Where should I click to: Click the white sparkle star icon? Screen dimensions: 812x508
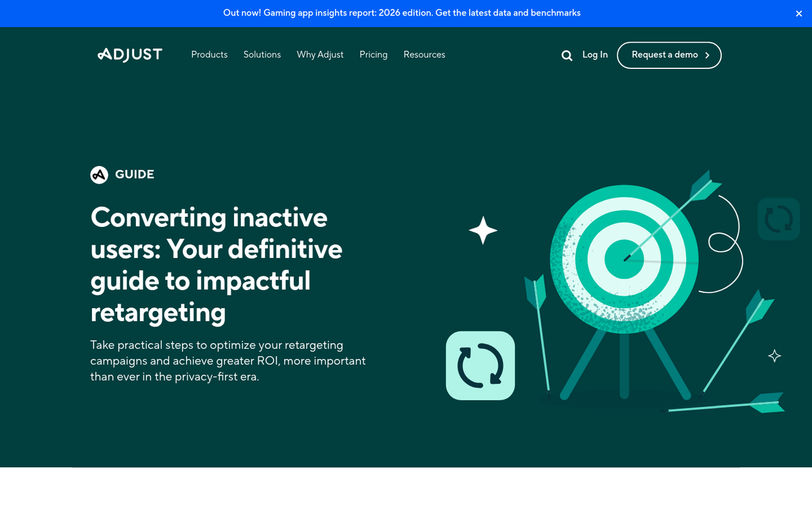coord(482,231)
